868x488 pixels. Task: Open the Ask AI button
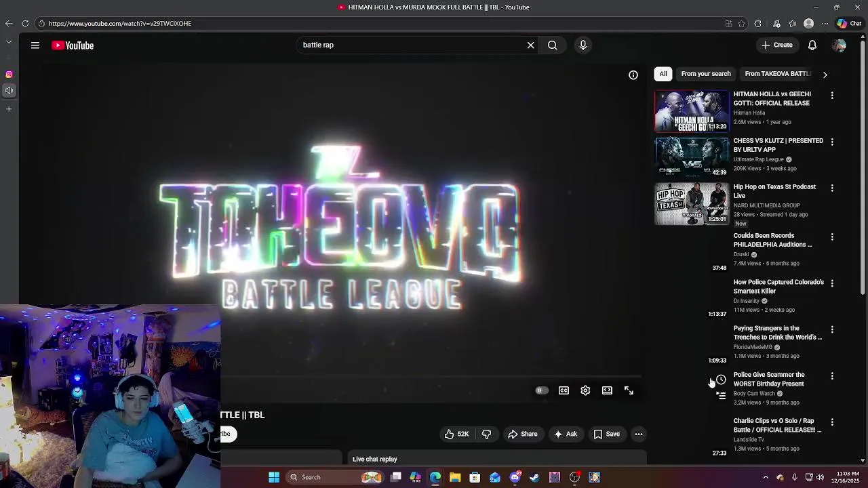point(566,434)
